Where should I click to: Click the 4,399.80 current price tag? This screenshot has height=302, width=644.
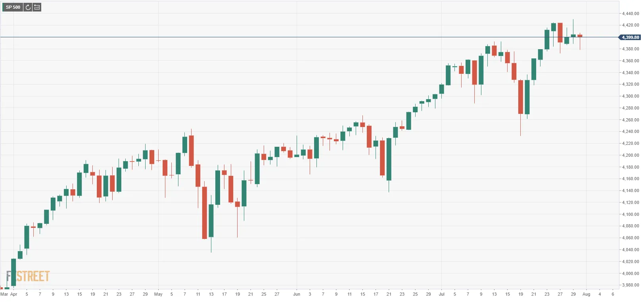tap(630, 37)
